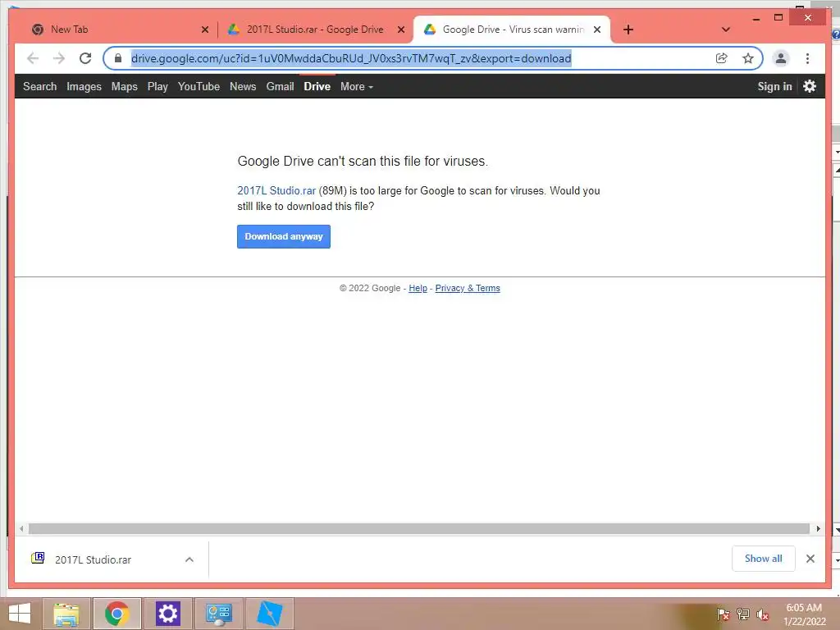Screen dimensions: 840x630
Task: Click the horizontal scrollbar right arrow
Action: pyautogui.click(x=818, y=529)
